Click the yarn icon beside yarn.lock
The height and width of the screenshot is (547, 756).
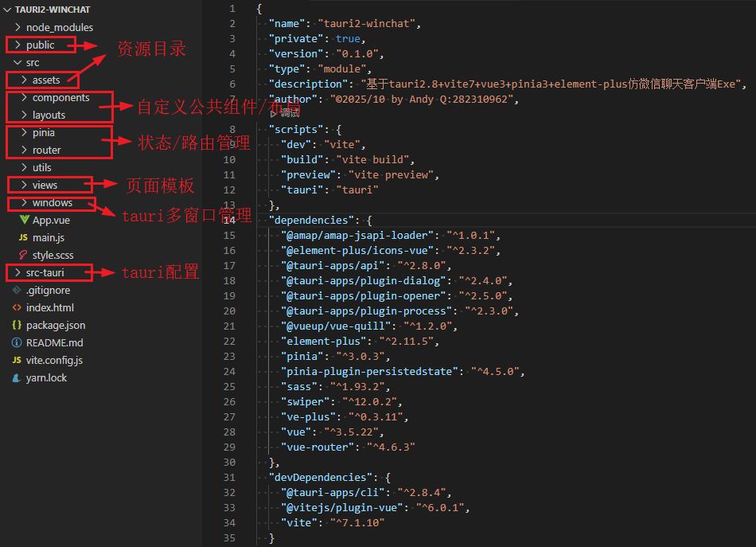18,378
